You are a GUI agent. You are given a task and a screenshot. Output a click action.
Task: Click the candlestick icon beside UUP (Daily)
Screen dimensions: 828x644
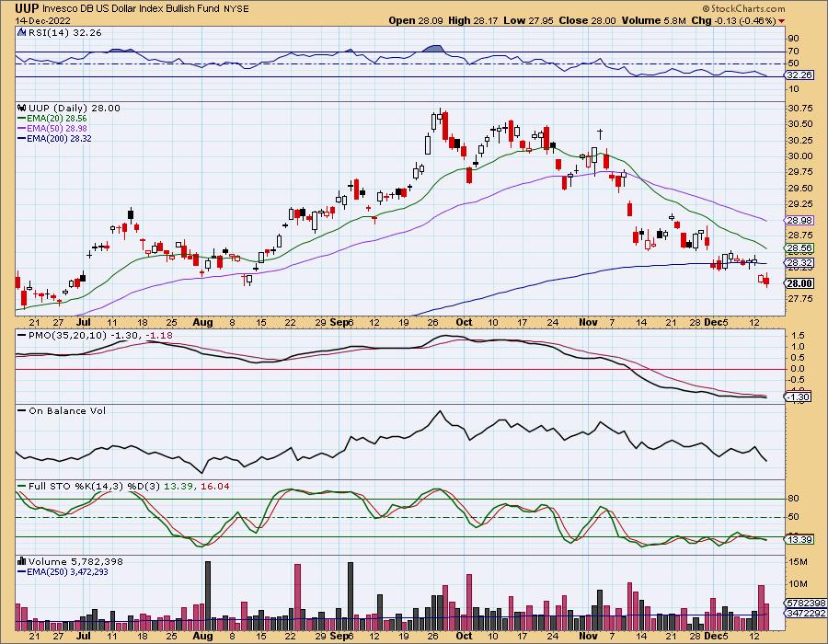point(22,108)
